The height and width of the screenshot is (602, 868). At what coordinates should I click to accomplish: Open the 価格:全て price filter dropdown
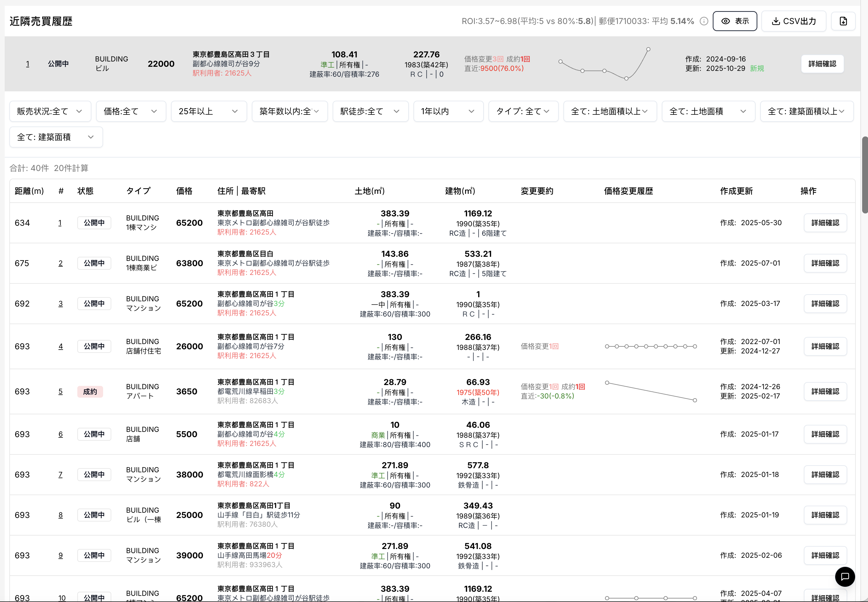point(131,111)
